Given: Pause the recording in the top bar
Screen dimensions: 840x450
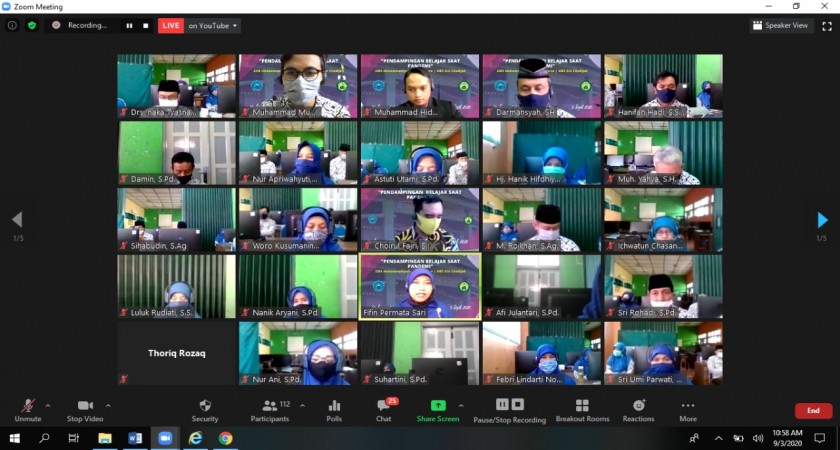Looking at the screenshot, I should click(129, 25).
